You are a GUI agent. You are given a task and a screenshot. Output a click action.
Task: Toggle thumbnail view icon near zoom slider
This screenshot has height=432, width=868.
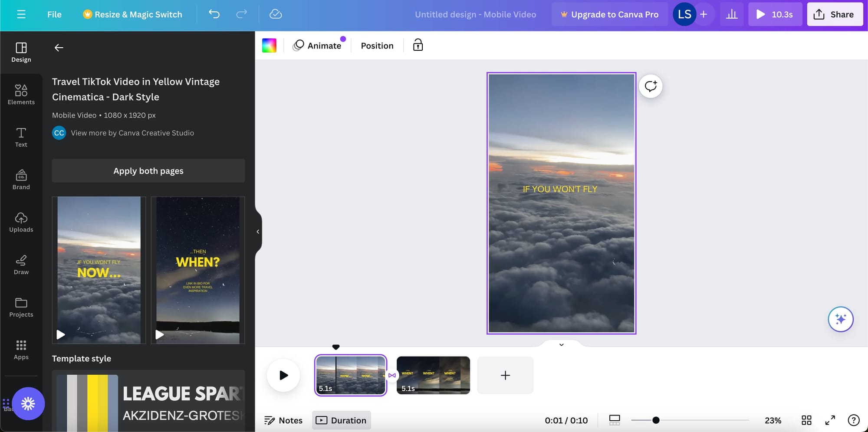(615, 420)
